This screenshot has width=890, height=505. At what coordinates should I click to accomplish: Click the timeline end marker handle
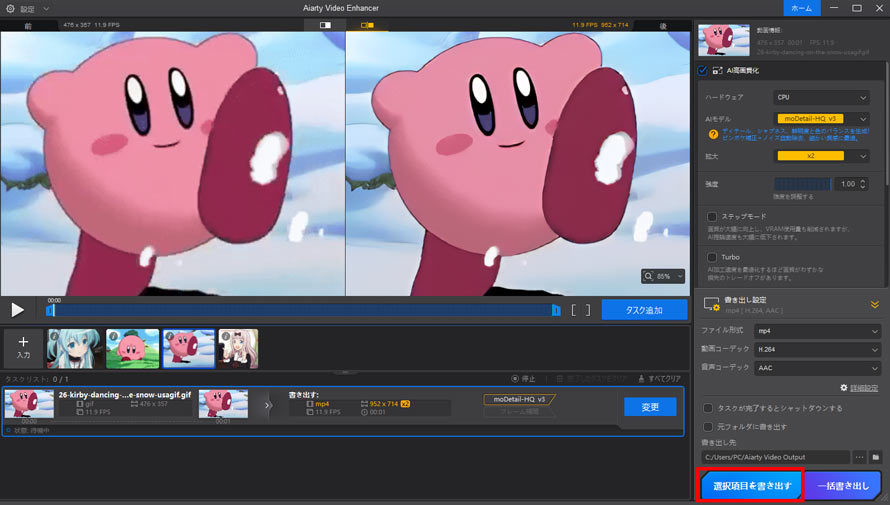click(x=556, y=310)
